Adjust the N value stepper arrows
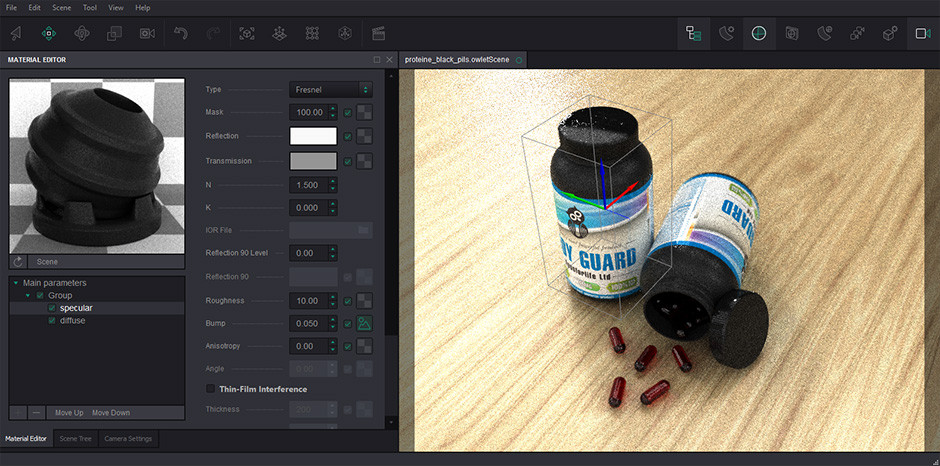This screenshot has width=940, height=466. click(x=333, y=185)
